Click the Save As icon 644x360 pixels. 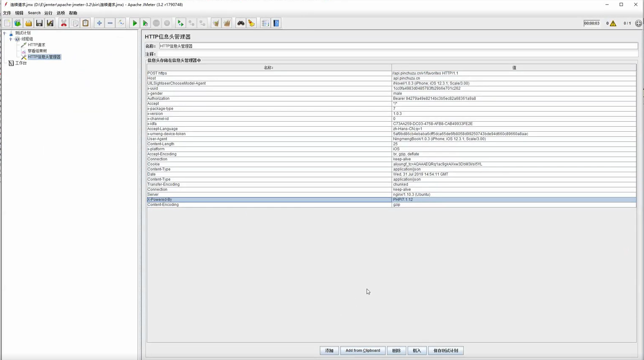(50, 23)
